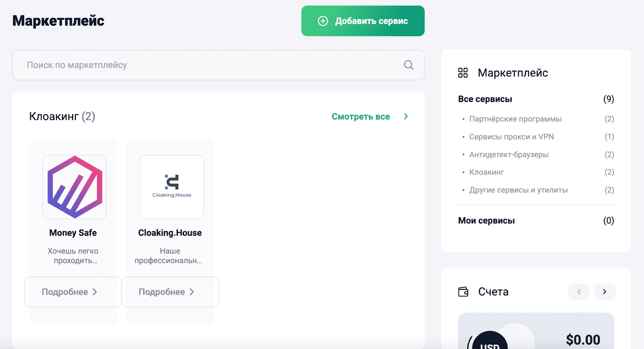Expand Клоакинг section via Смотреть все chevron
Image resolution: width=644 pixels, height=349 pixels.
point(406,117)
